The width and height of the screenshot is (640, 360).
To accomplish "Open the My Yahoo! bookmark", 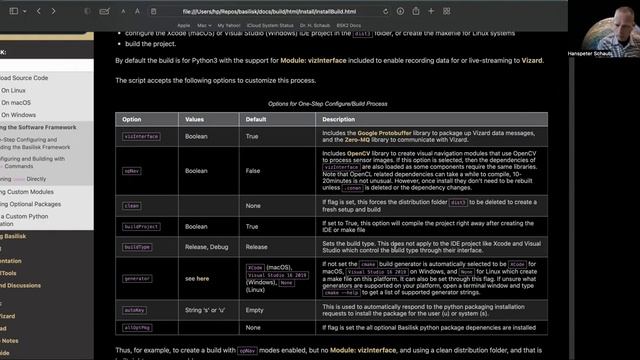I will (x=229, y=25).
